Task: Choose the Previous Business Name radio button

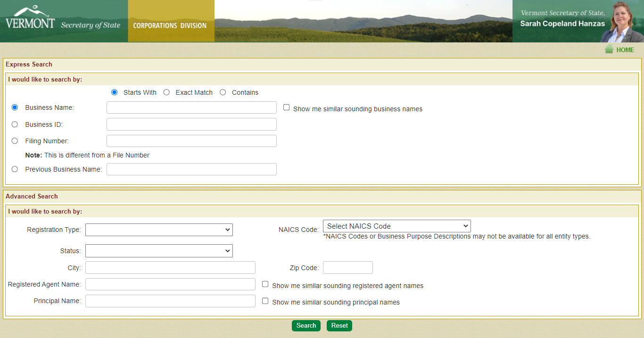Action: [x=15, y=169]
